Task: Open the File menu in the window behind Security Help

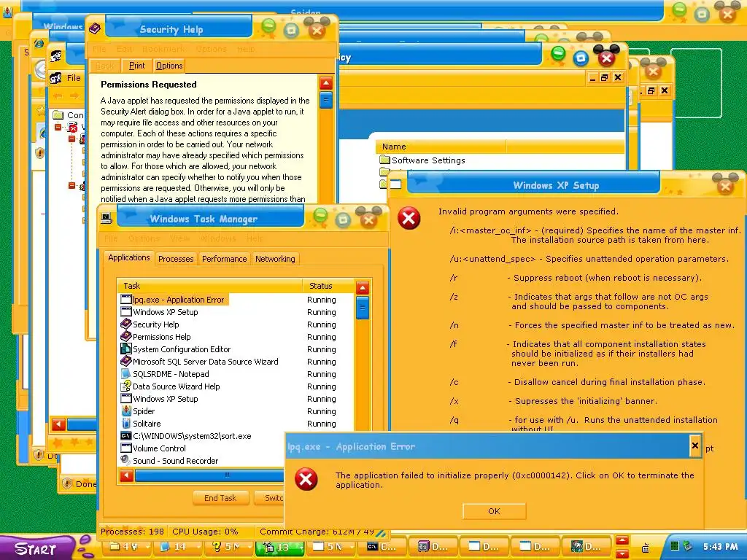Action: (x=74, y=77)
